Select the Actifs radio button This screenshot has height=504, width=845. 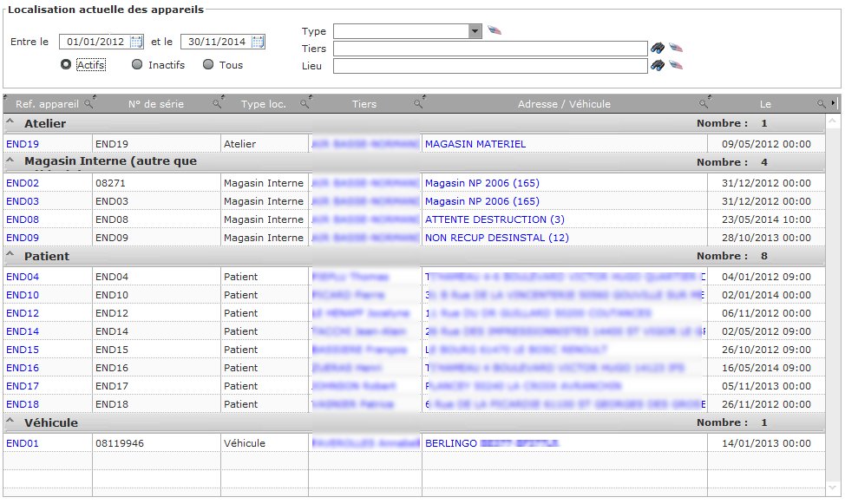(x=66, y=65)
